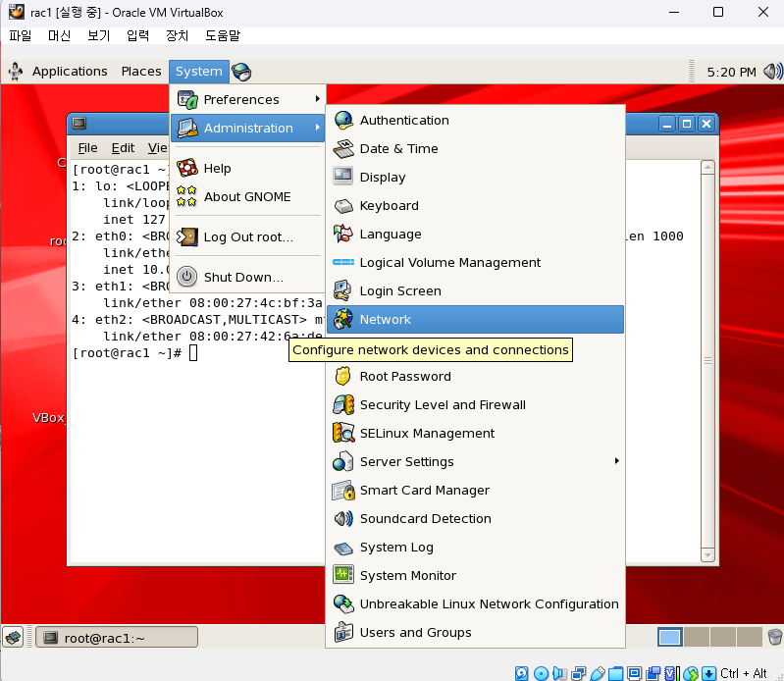
Task: Select the Network menu entry
Action: coord(475,319)
